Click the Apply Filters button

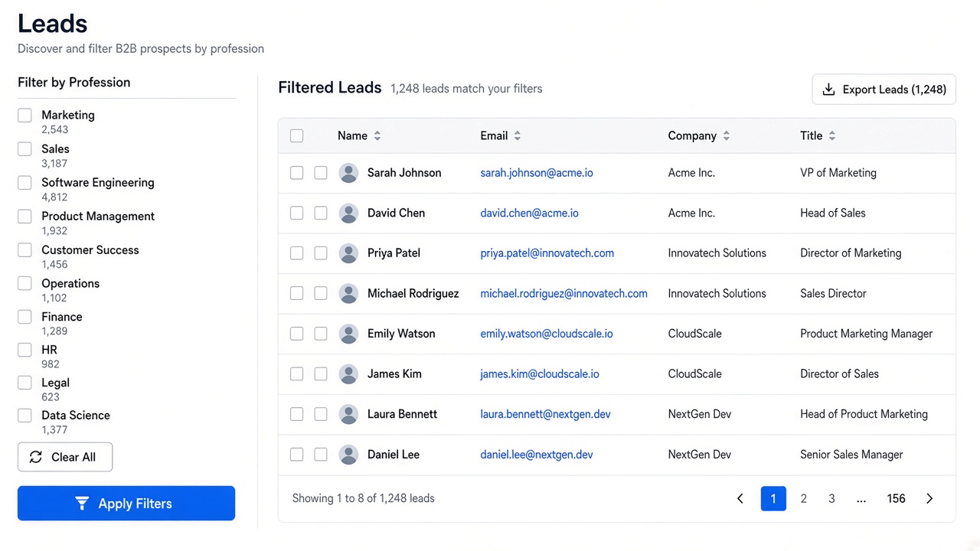point(126,504)
